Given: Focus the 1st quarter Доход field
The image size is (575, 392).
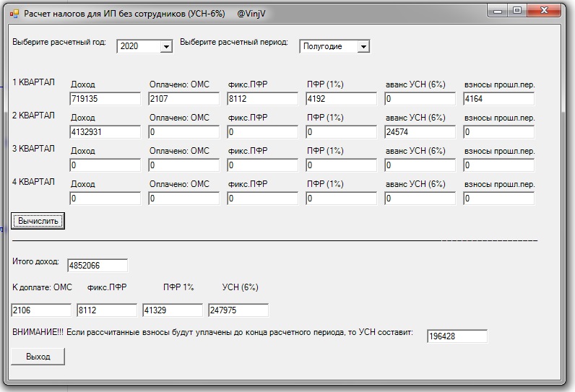Looking at the screenshot, I should click(x=105, y=99).
